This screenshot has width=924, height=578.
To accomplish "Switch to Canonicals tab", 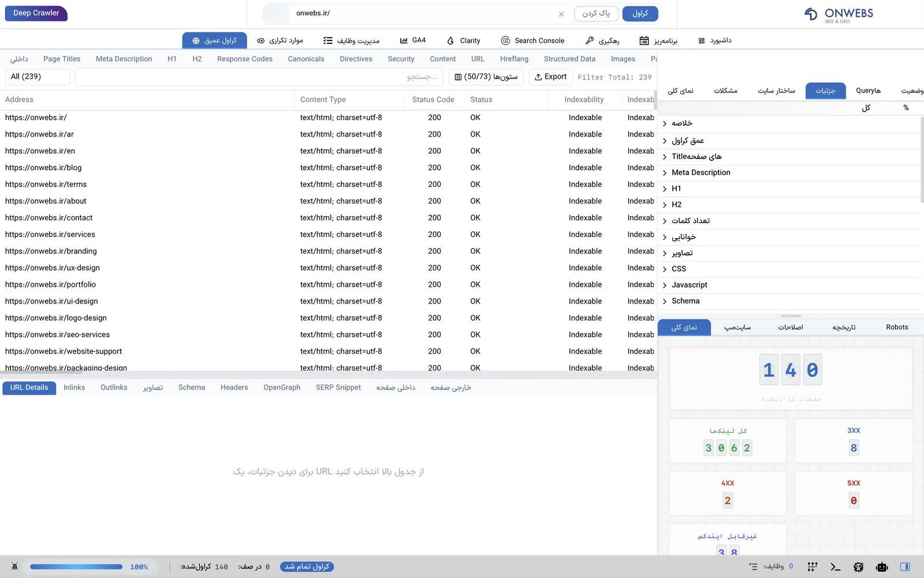I will (306, 59).
